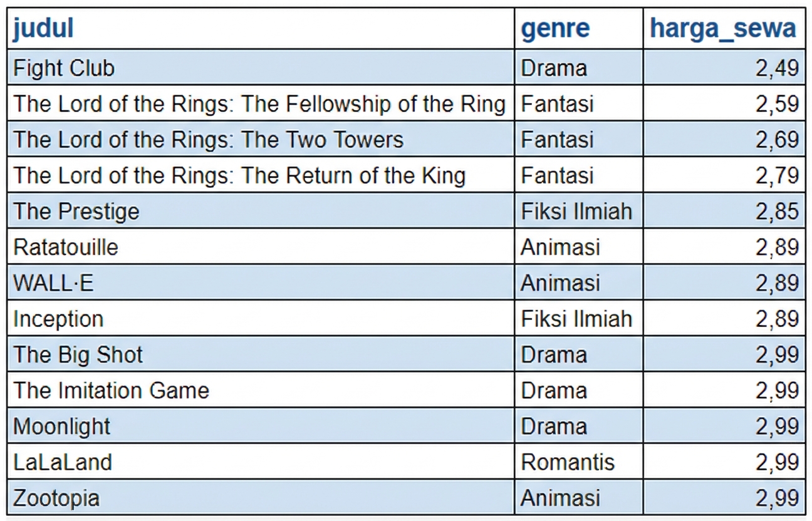Click the Ratatouille title cell
Viewport: 812px width, 521px height.
[66, 247]
